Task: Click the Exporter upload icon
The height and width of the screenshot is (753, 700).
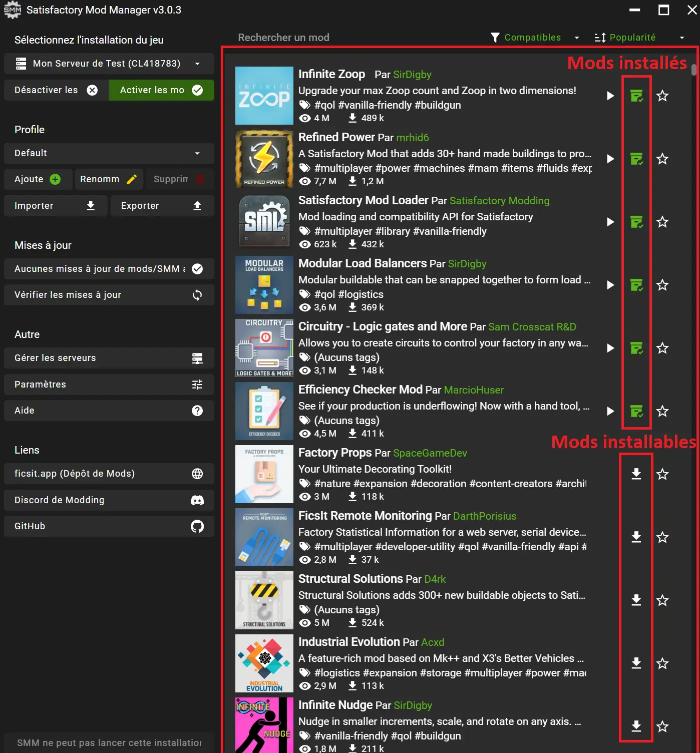Action: 197,205
